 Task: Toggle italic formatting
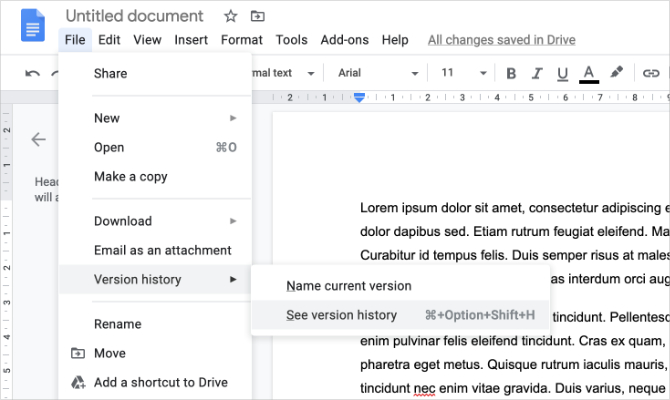pos(536,73)
